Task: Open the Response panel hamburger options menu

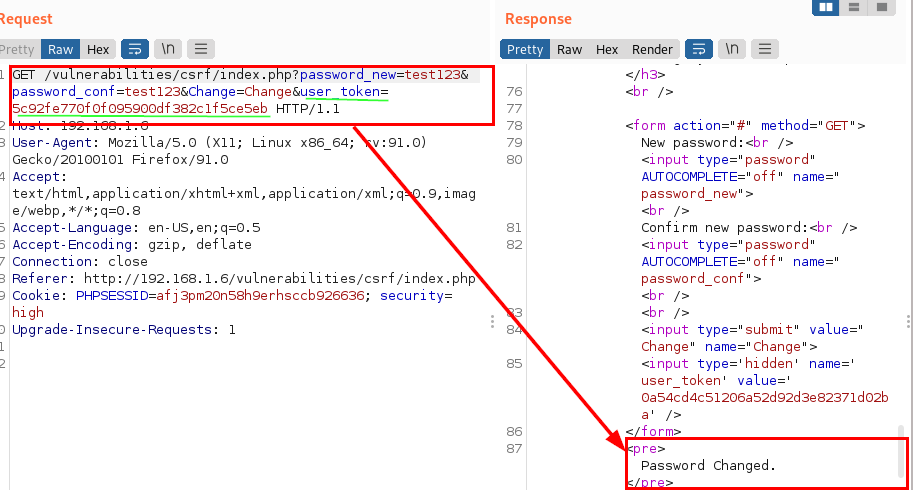Action: (x=765, y=49)
